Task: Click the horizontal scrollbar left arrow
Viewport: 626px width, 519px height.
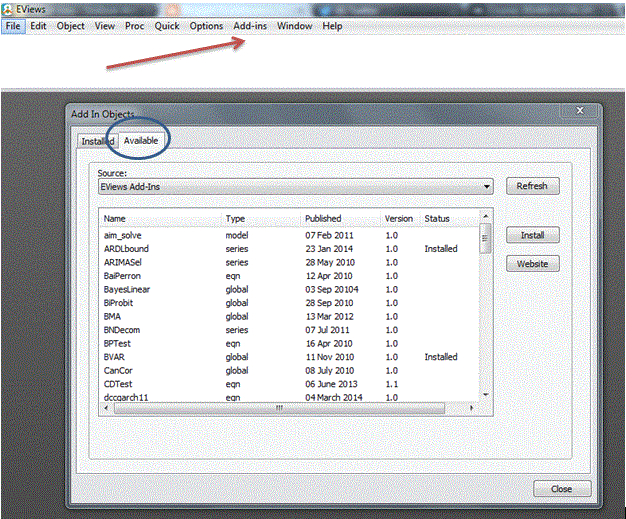Action: point(106,408)
